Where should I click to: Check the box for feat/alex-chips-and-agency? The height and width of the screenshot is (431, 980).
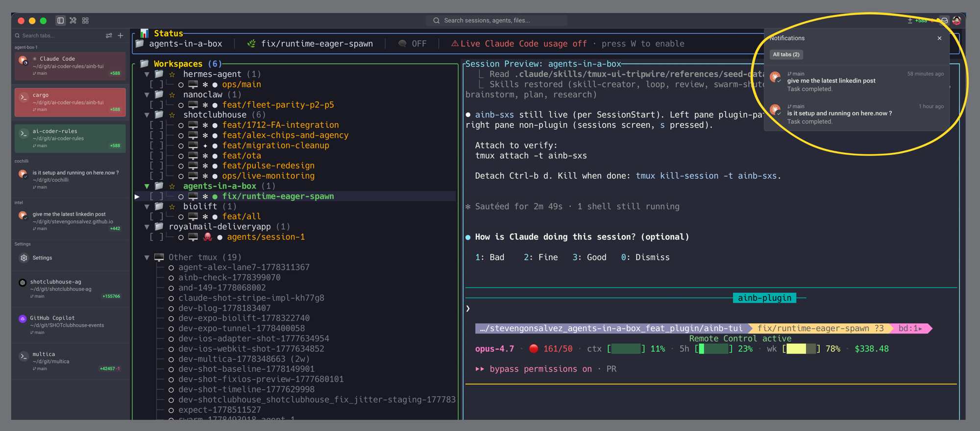click(x=156, y=136)
